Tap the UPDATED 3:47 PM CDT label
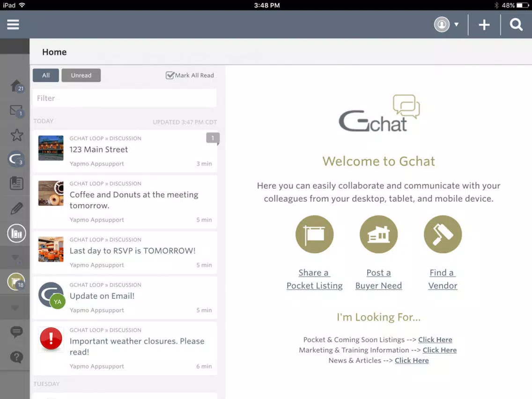Viewport: 532px width, 399px height. (185, 122)
